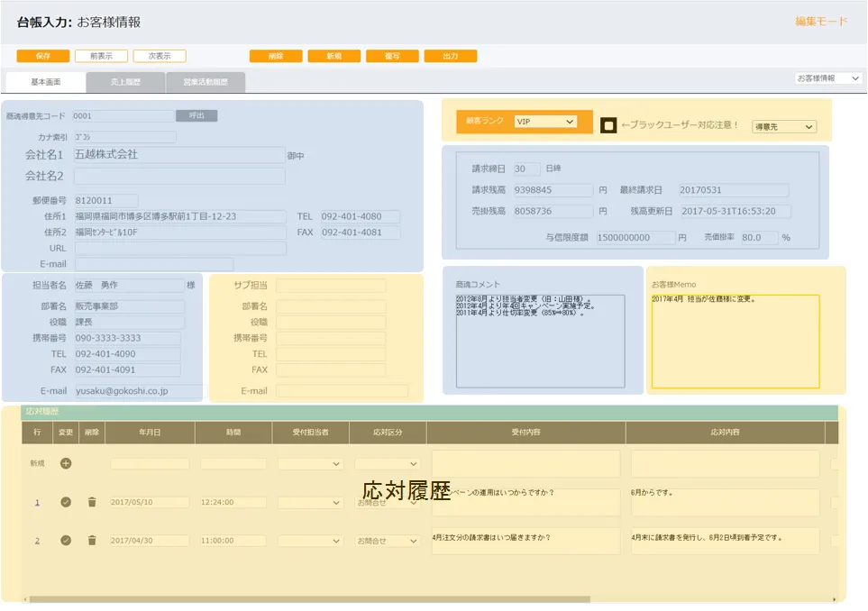The height and width of the screenshot is (611, 868).
Task: Click the E-mail field yusaku@gokoshi.co.jp
Action: (141, 391)
